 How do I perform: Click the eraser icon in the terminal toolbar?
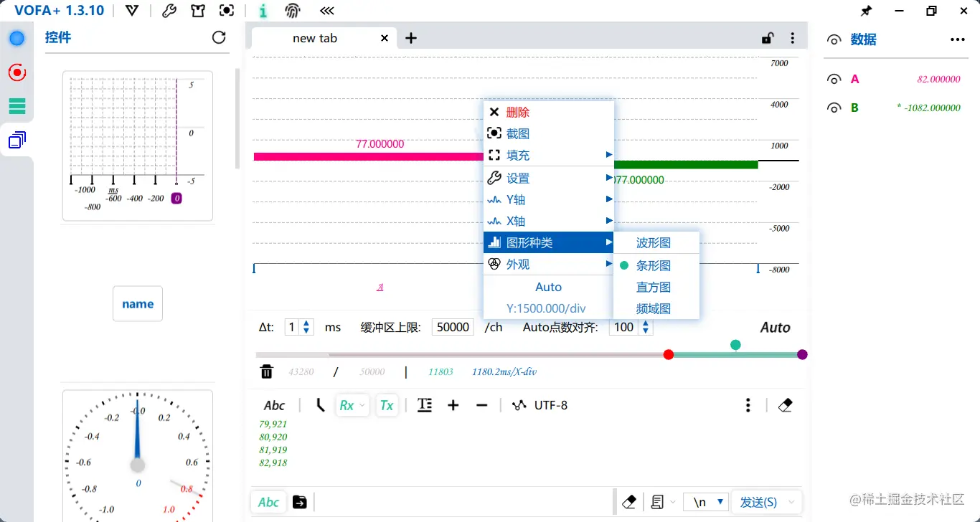point(785,404)
